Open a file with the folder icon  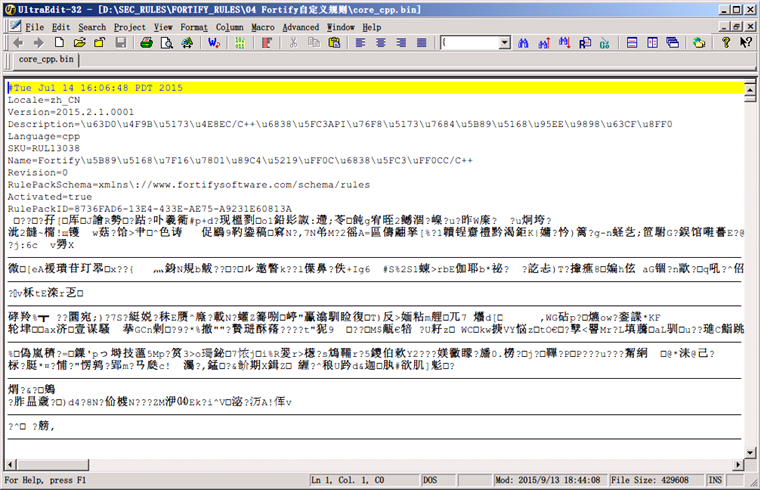tap(79, 43)
